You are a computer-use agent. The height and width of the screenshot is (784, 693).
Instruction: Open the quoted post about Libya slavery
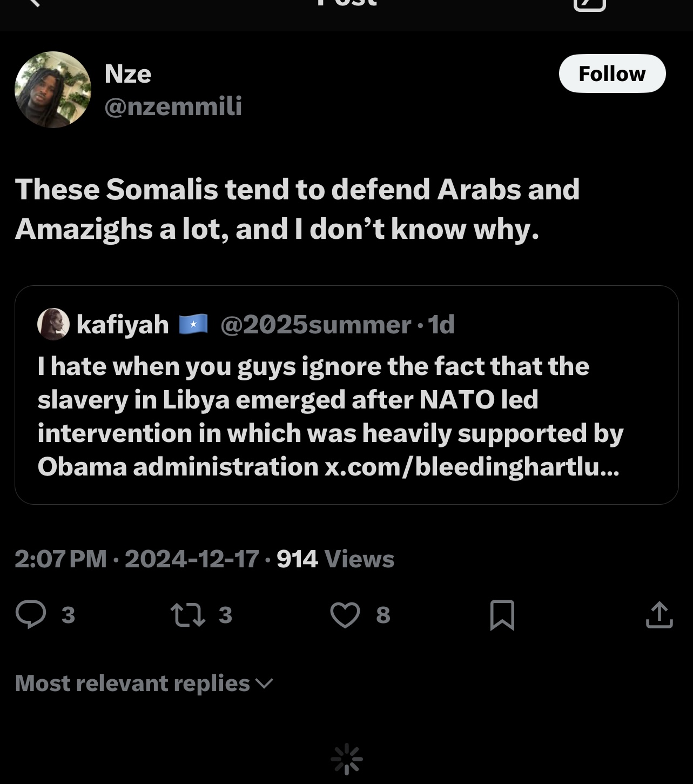[x=346, y=416]
